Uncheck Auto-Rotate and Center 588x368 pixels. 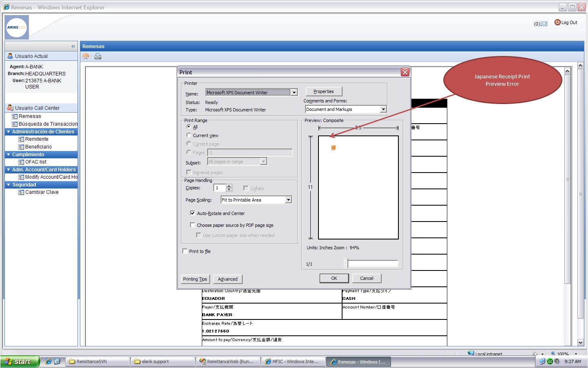click(192, 213)
